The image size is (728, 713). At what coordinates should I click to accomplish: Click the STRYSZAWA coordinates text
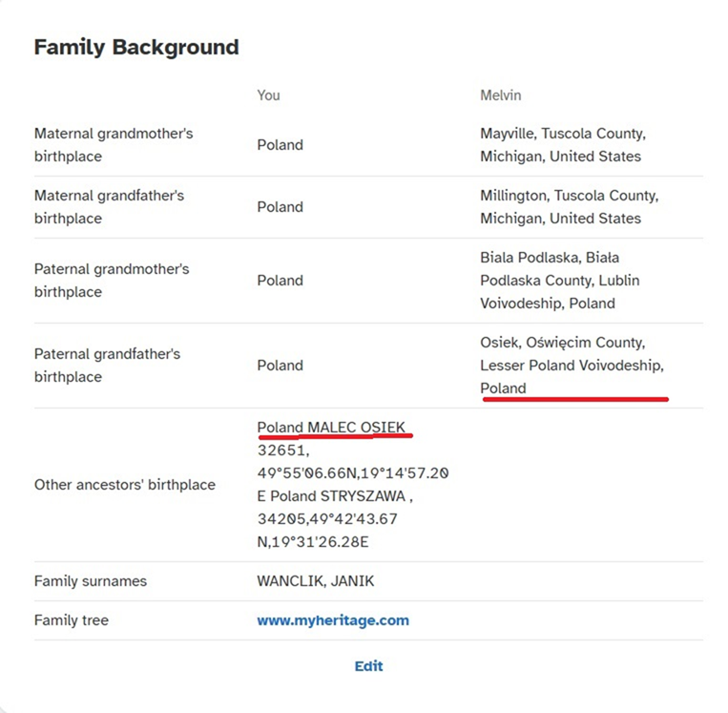[x=327, y=519]
